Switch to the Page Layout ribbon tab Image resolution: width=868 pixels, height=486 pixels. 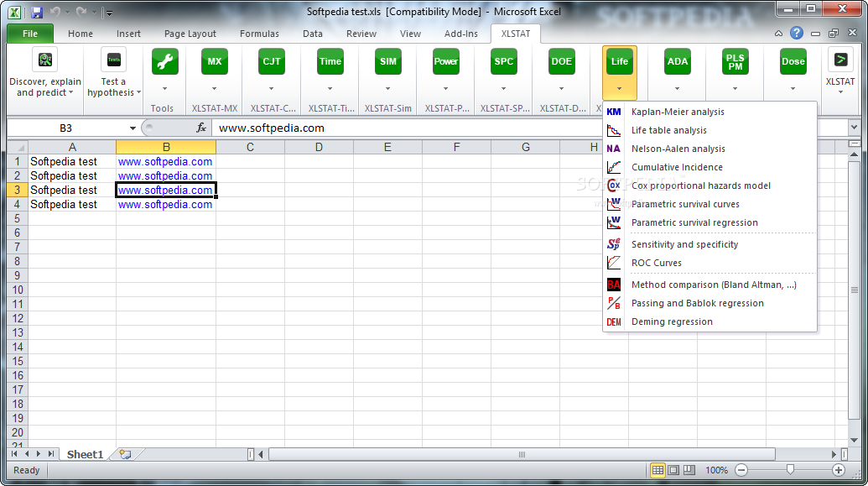coord(190,34)
